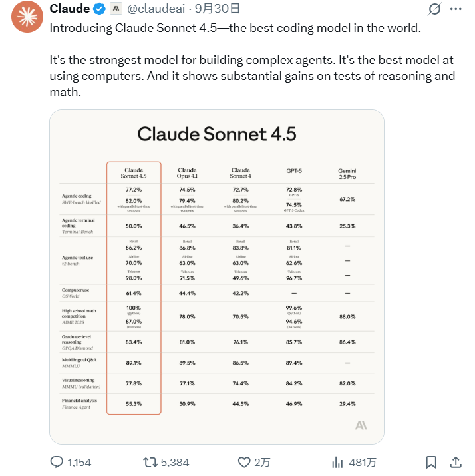Click the Anthropic affiliation badge beside the name
475x476 pixels.
[x=116, y=9]
